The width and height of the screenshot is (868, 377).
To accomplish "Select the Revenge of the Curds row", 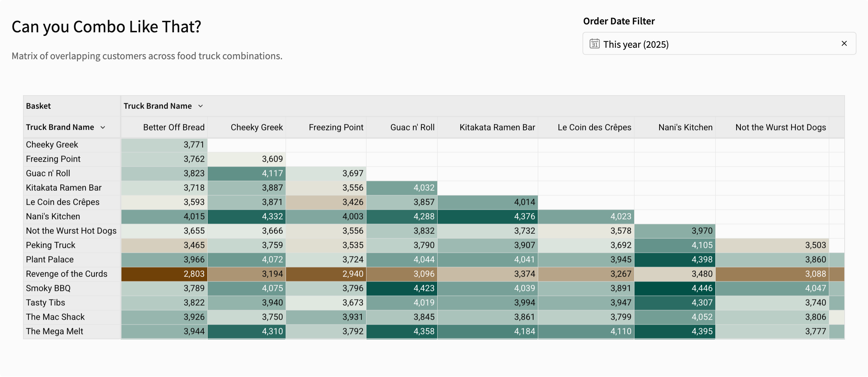I will [x=66, y=274].
